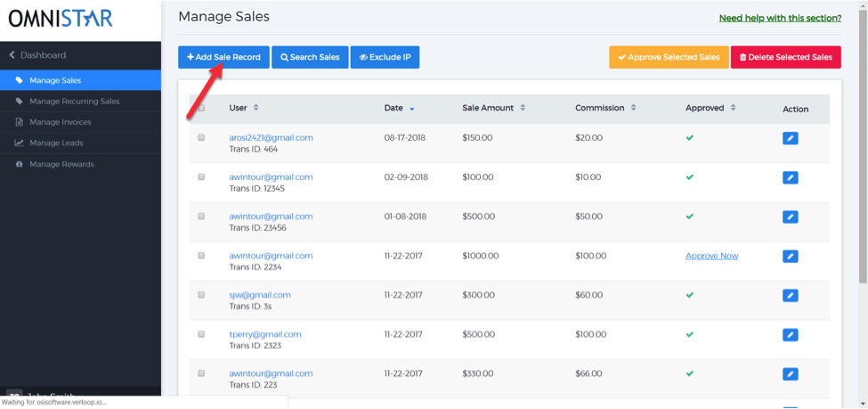Screen dimensions: 868x409
Task: Click Delete Selected Sales
Action: (786, 57)
